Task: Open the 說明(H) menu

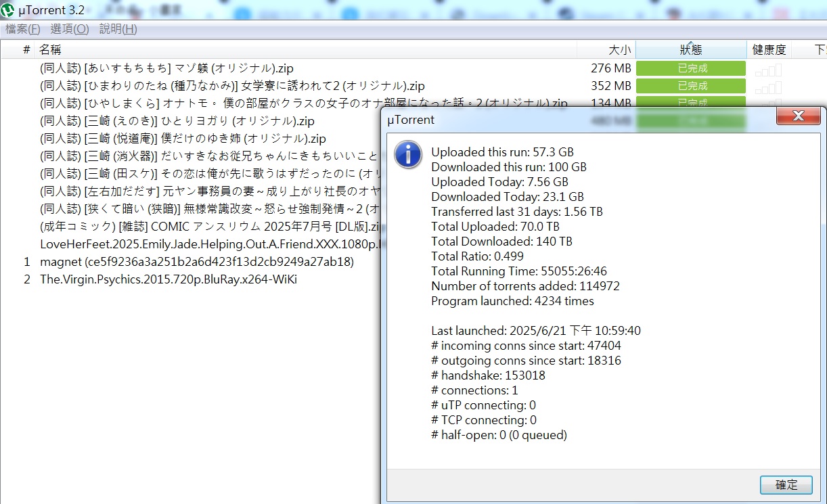Action: click(x=118, y=29)
